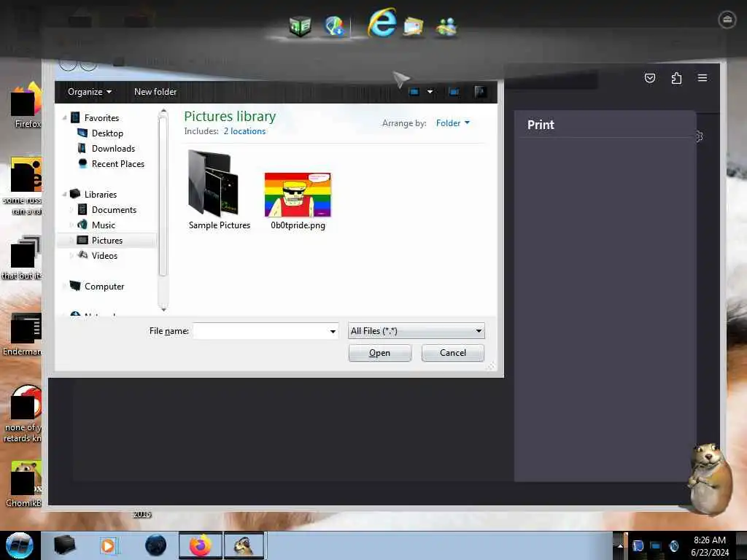Open the file dialog help icon
This screenshot has height=560, width=747.
pyautogui.click(x=480, y=92)
